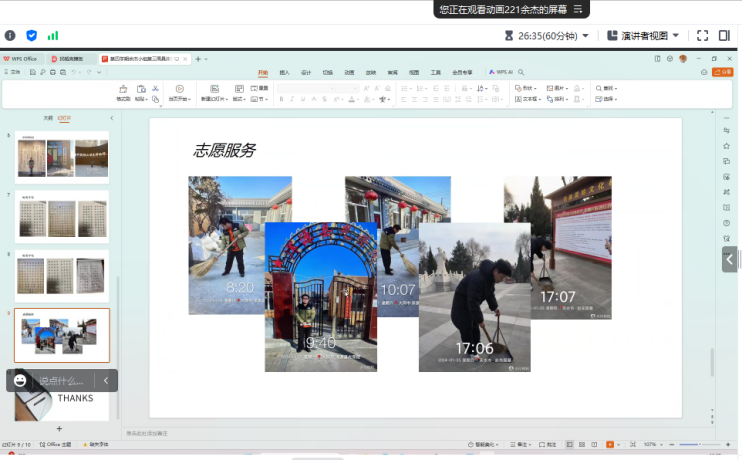Open the green shield security icon
This screenshot has width=742, height=460.
(x=31, y=35)
